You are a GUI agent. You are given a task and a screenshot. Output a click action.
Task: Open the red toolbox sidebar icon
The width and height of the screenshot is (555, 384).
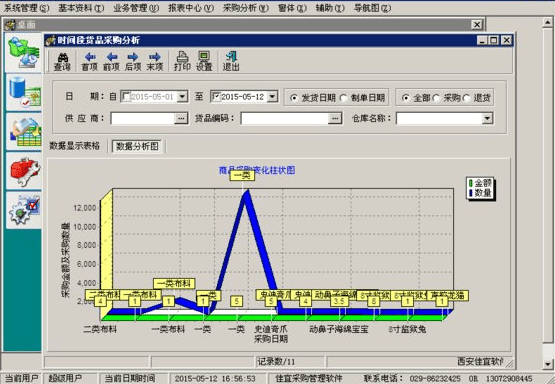coord(24,171)
